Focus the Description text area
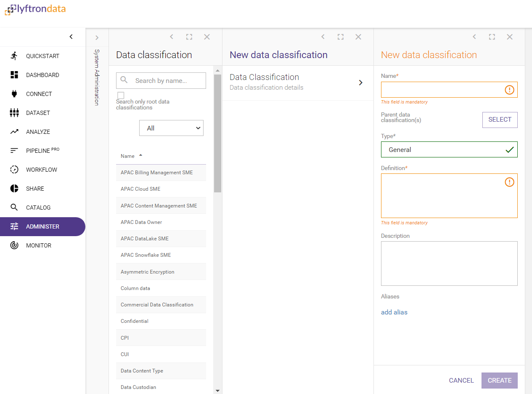 click(x=449, y=264)
